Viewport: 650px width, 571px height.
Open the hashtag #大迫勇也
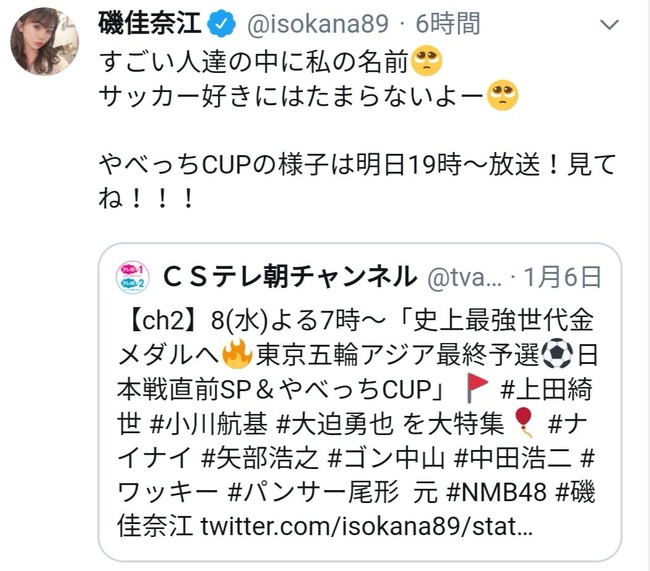[x=334, y=424]
